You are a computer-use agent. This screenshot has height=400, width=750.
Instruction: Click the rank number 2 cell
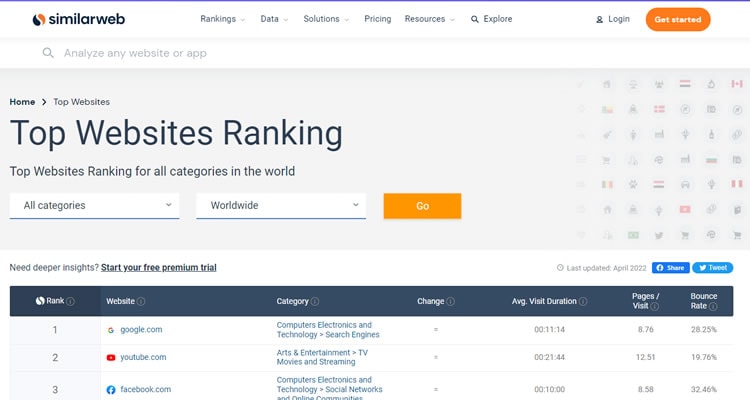pos(55,357)
